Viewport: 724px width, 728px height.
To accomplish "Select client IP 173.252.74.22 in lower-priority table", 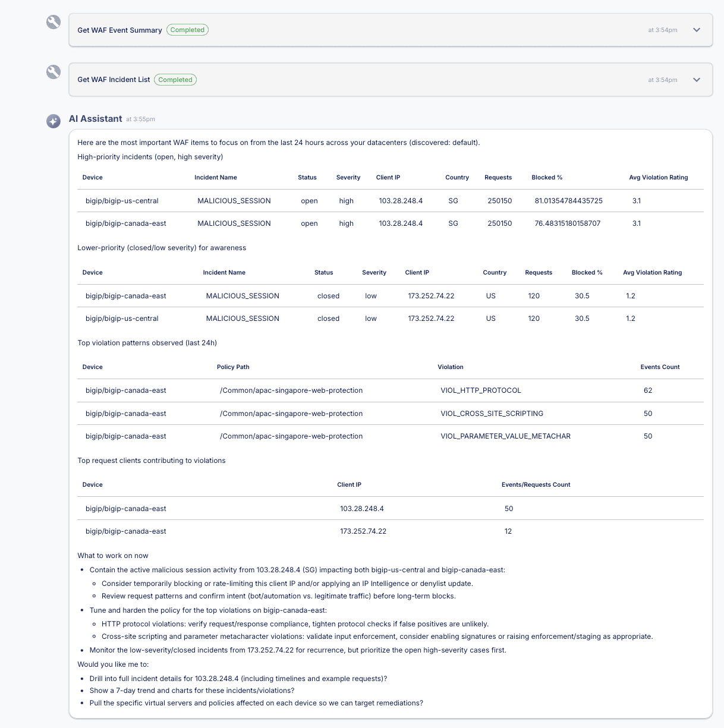I will click(430, 295).
